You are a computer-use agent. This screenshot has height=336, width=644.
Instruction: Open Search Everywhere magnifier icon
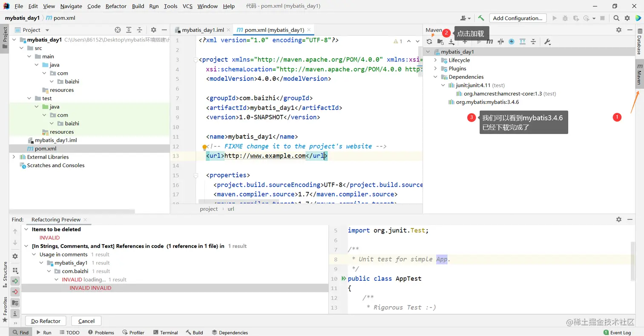click(616, 18)
